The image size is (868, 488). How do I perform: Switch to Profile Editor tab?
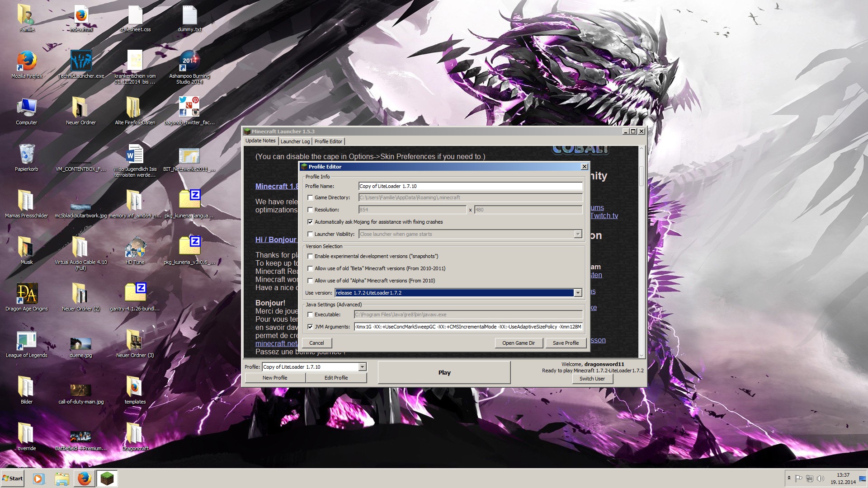point(328,141)
